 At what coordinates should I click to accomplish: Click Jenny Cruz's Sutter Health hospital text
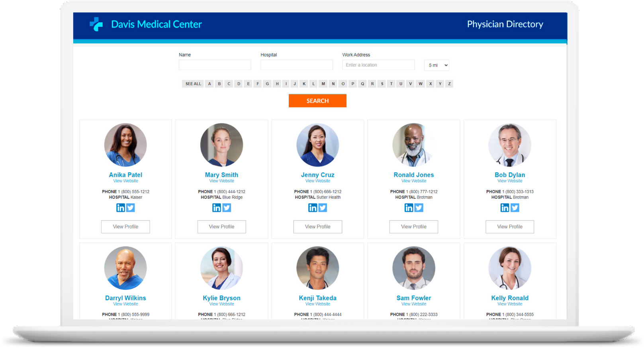pyautogui.click(x=329, y=197)
